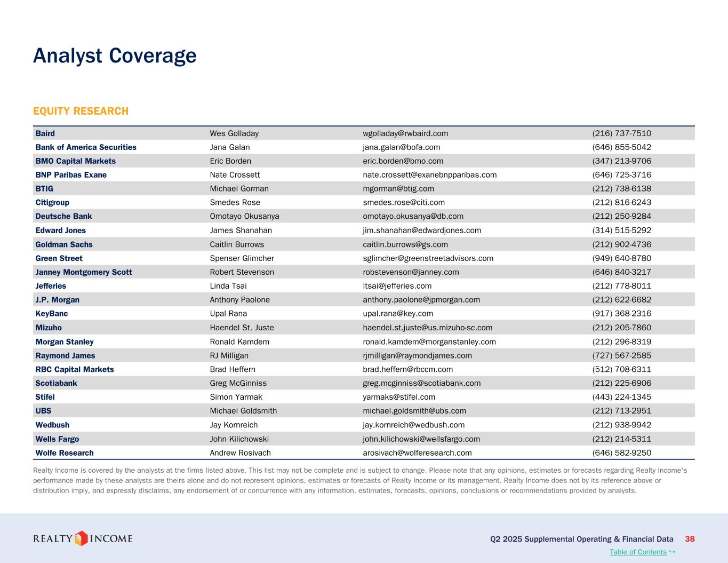Click Wes Golladay's email address
This screenshot has height=563, width=728.
tap(405, 133)
